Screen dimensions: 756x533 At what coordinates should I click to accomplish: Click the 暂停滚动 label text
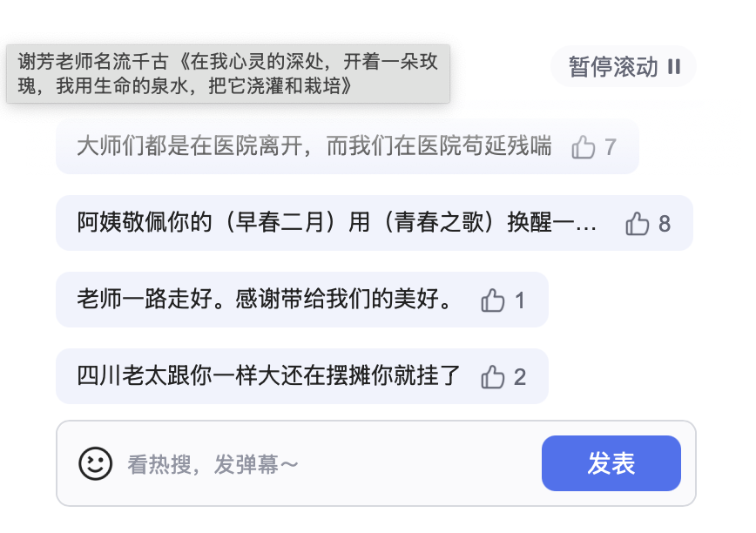tap(613, 66)
